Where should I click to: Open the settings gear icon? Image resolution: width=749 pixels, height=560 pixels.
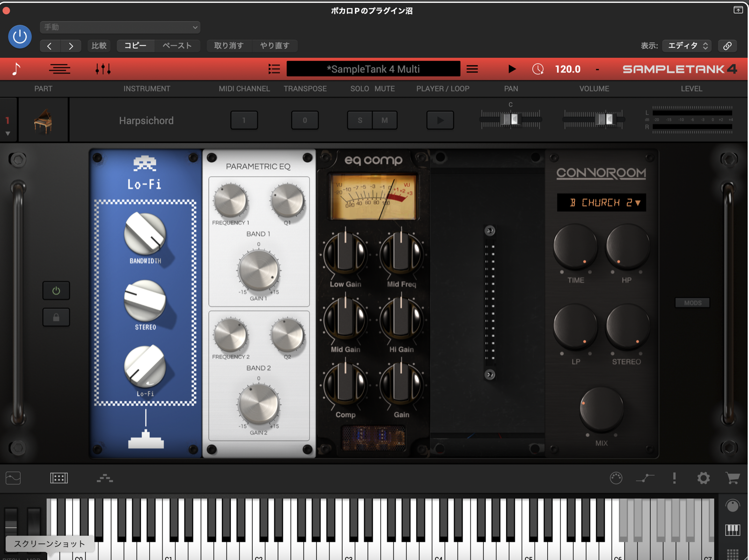703,478
